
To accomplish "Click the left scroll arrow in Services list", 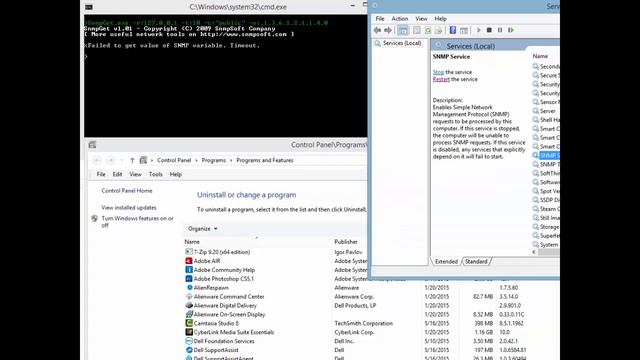I will coord(534,252).
